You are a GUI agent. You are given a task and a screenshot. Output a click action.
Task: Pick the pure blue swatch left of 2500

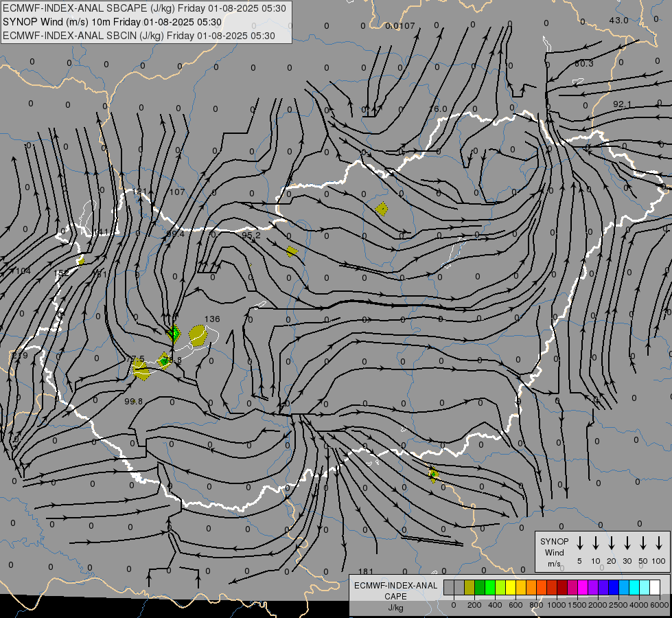pos(614,587)
